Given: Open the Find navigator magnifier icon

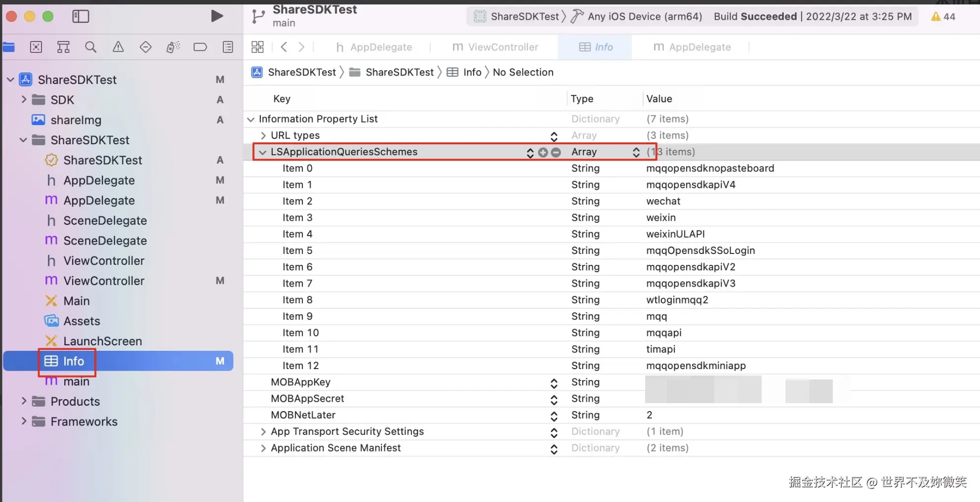Looking at the screenshot, I should [90, 47].
